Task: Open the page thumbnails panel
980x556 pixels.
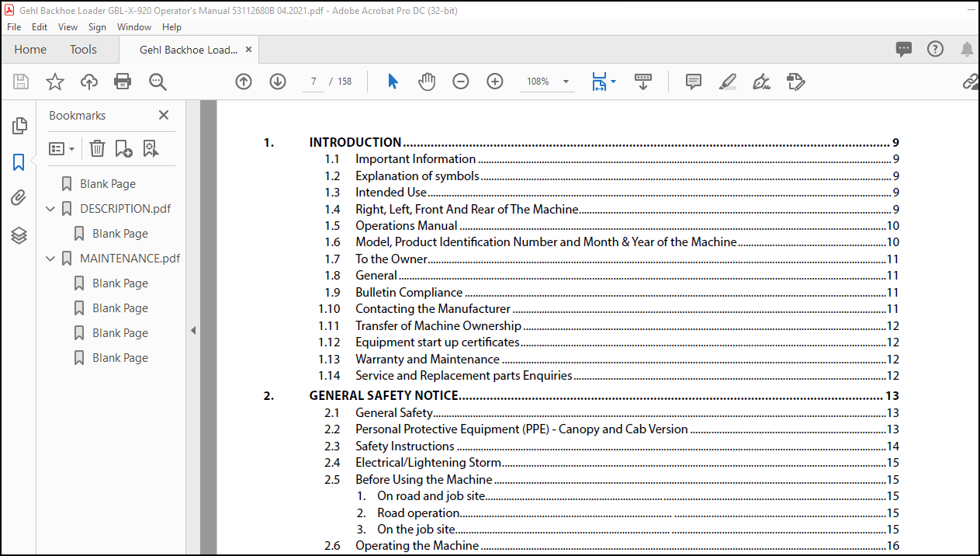Action: (19, 125)
